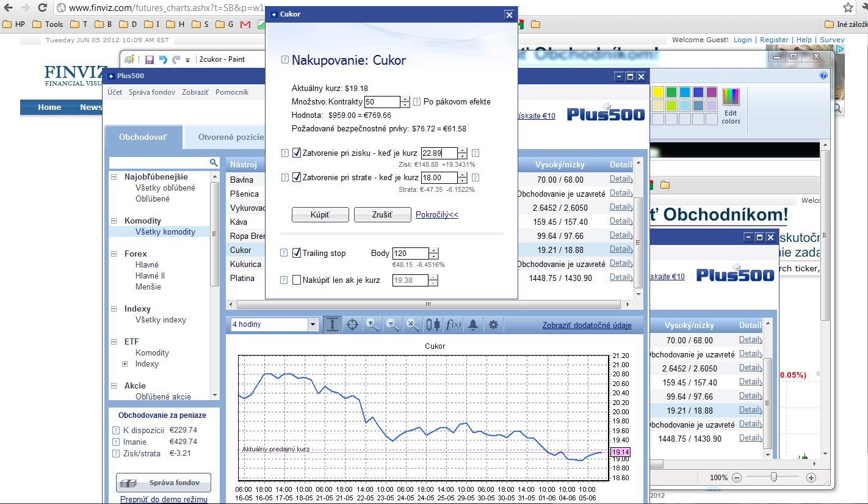Open the f(x) indicators tool

(x=453, y=324)
